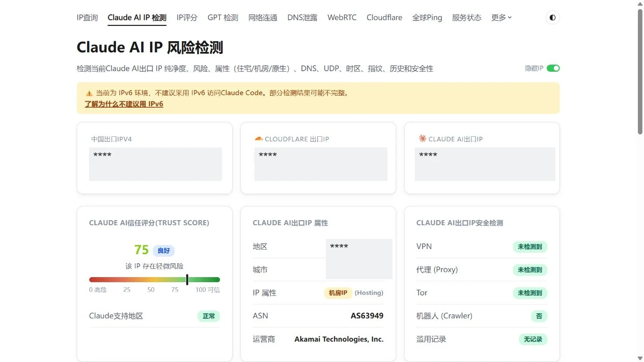Click the scrollbar down arrow
Screen dimensions: 644x362
(640, 358)
